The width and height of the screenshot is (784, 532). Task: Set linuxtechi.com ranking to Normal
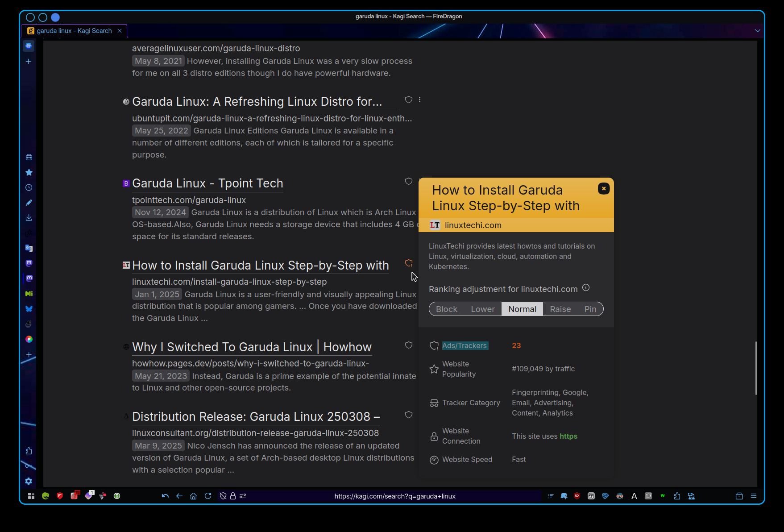523,309
